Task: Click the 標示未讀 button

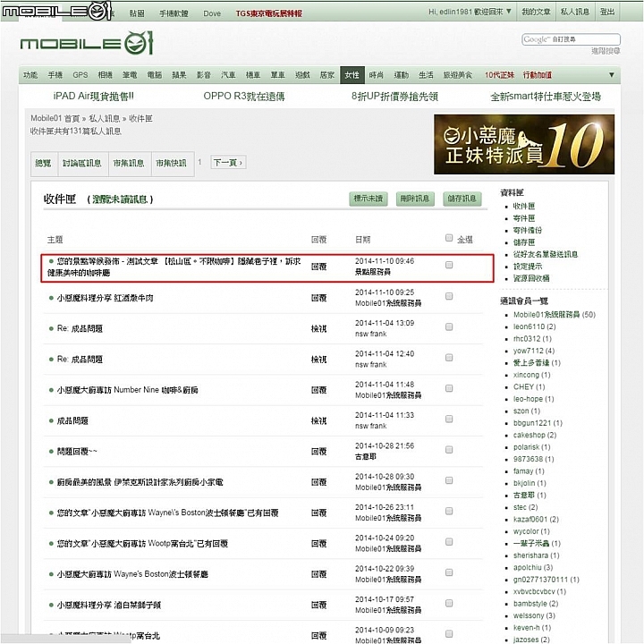Action: [x=369, y=199]
